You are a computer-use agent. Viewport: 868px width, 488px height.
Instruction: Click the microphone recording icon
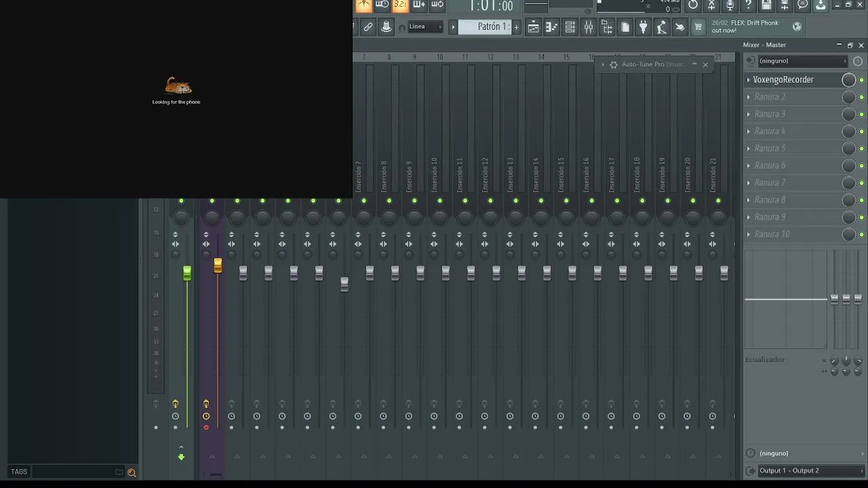pos(730,5)
